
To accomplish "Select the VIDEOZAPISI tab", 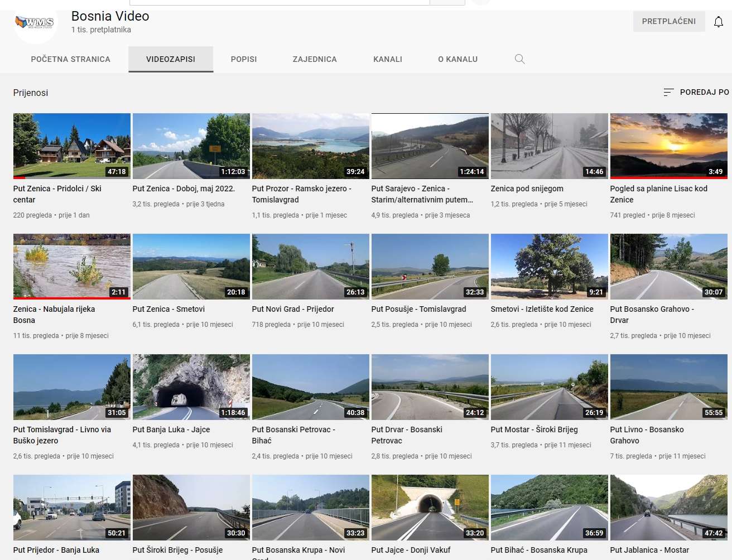I will click(x=171, y=59).
